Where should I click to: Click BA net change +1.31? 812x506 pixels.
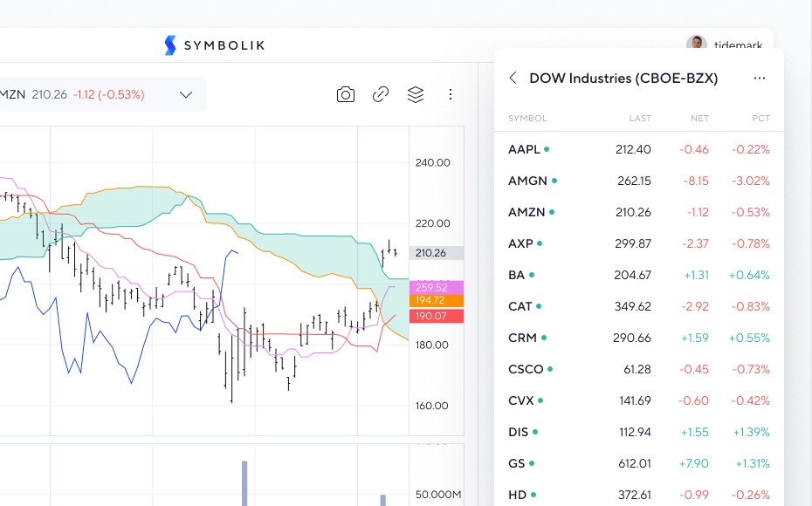696,276
